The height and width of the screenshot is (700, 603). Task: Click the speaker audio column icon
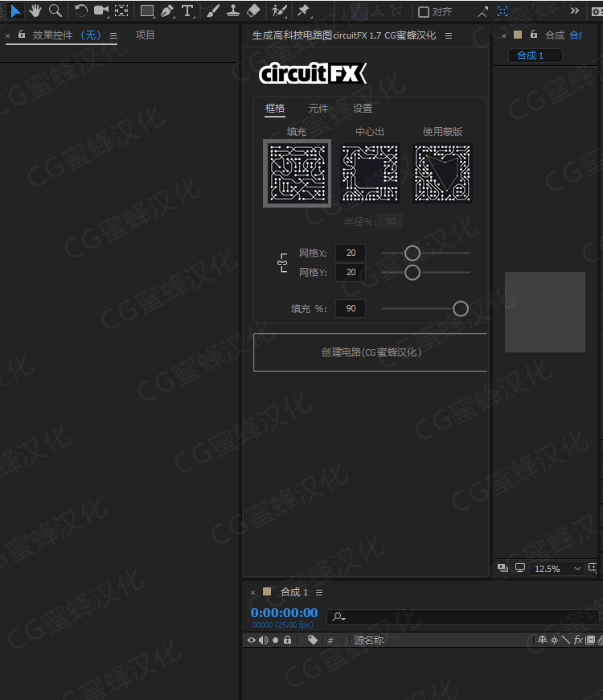click(x=263, y=640)
